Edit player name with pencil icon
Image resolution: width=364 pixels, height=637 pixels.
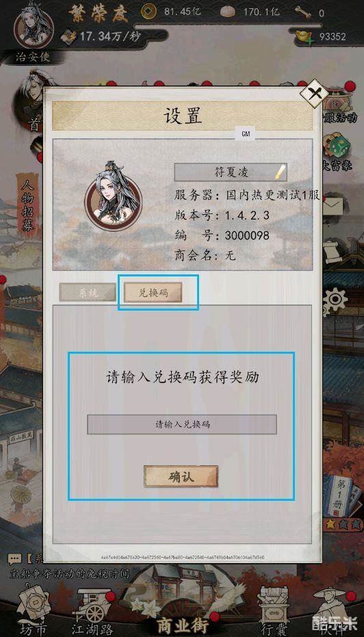point(279,172)
